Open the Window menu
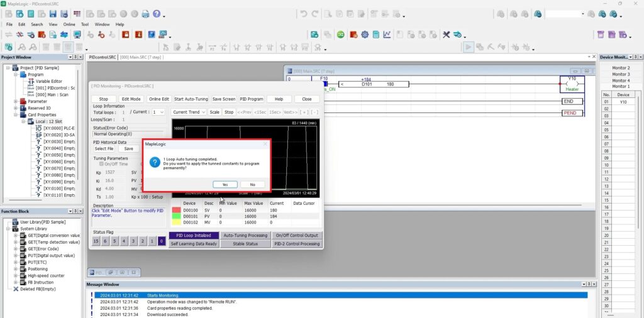The height and width of the screenshot is (318, 644). [x=103, y=25]
